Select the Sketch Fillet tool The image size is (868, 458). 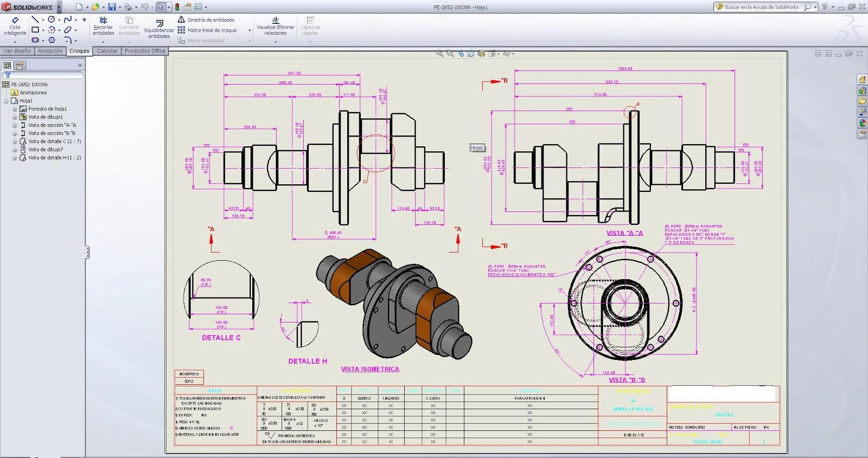pyautogui.click(x=68, y=40)
